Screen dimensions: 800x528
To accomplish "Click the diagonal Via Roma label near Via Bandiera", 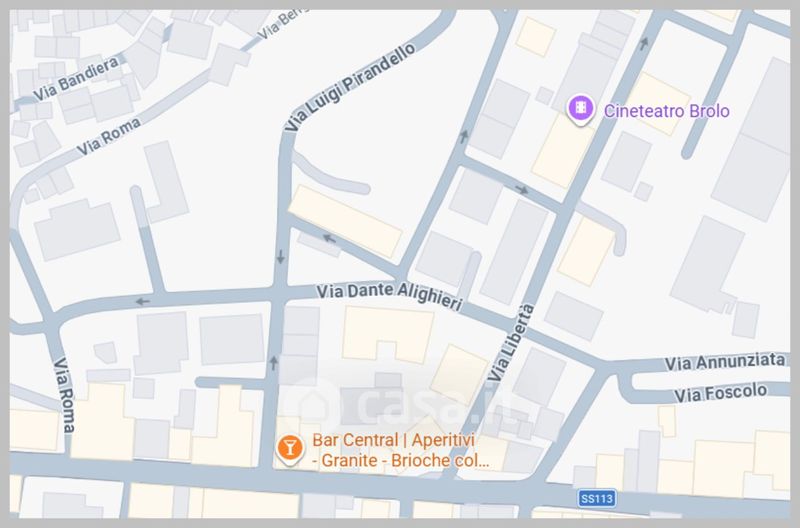I will 108,136.
